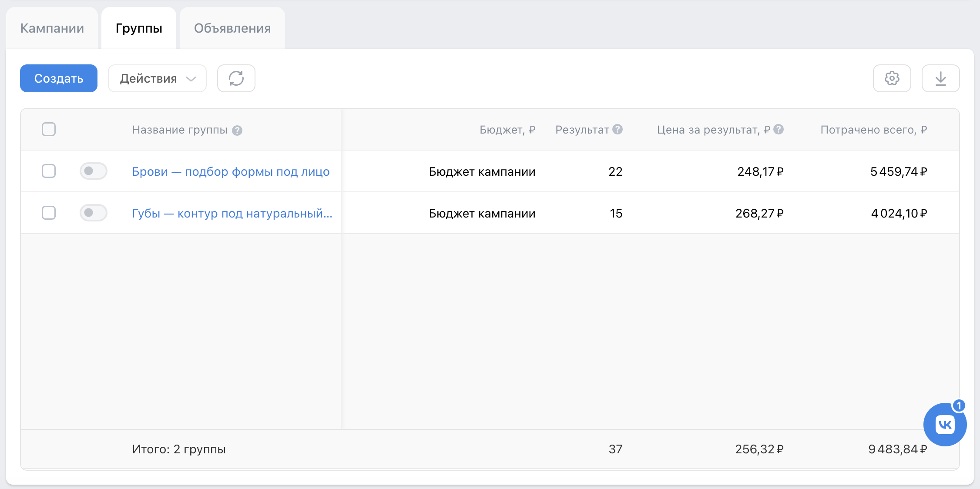
Task: Click the refresh icon button
Action: click(236, 78)
